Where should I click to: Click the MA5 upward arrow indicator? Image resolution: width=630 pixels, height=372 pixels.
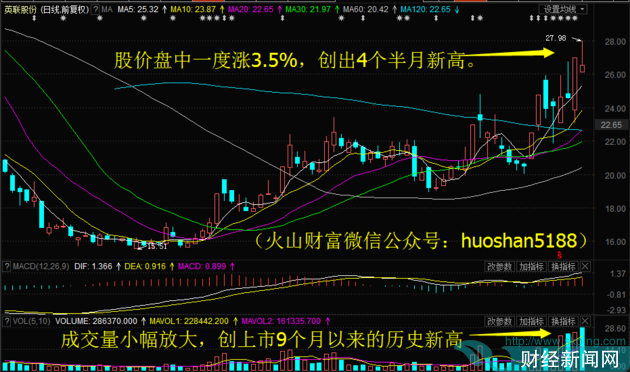[164, 9]
